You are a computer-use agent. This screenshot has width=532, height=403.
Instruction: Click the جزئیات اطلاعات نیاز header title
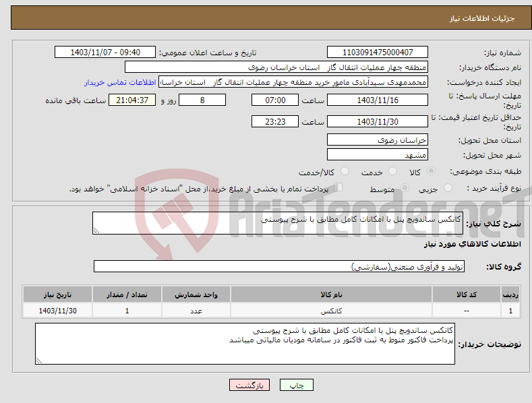coord(482,18)
